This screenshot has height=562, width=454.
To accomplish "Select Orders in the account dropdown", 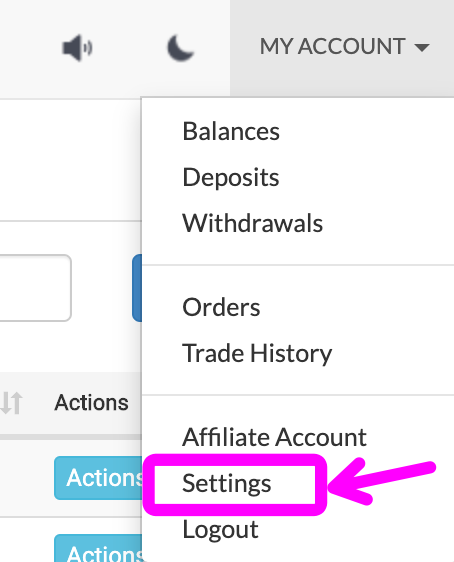I will pos(221,307).
